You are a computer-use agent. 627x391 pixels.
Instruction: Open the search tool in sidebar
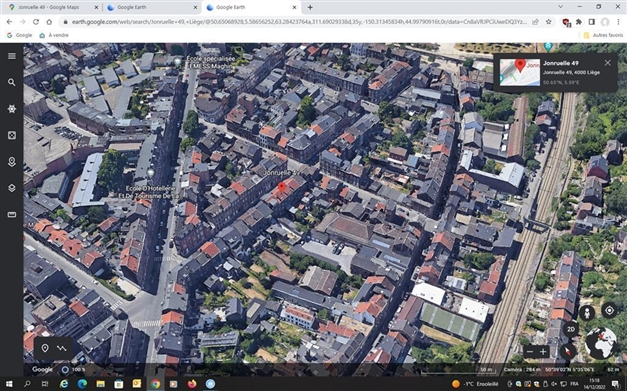(12, 82)
